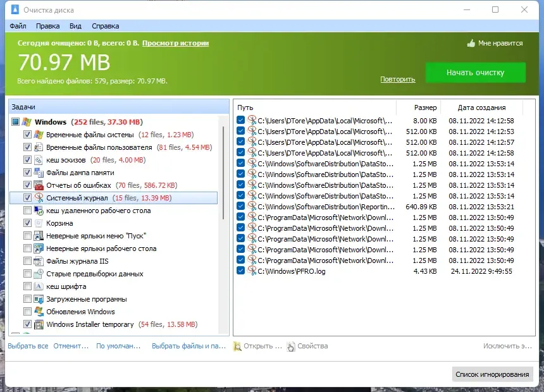The image size is (544, 392).
Task: Click the icon next to 'Загруженные программы'
Action: coord(39,299)
